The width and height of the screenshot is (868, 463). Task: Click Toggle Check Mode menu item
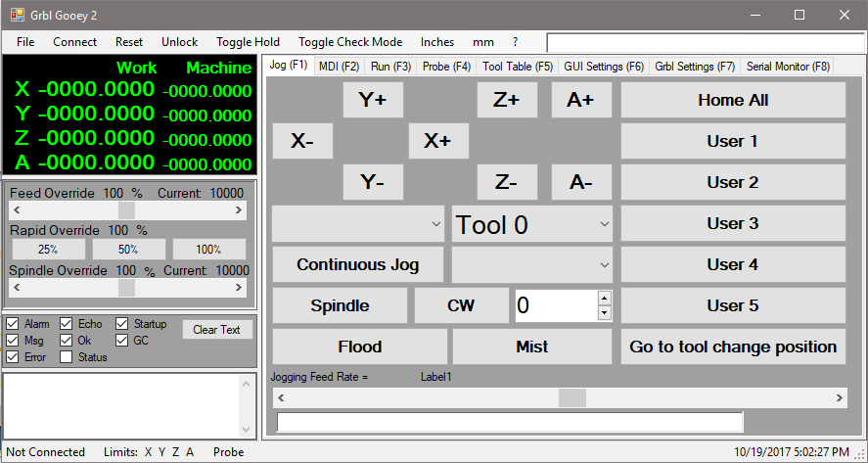click(x=350, y=42)
